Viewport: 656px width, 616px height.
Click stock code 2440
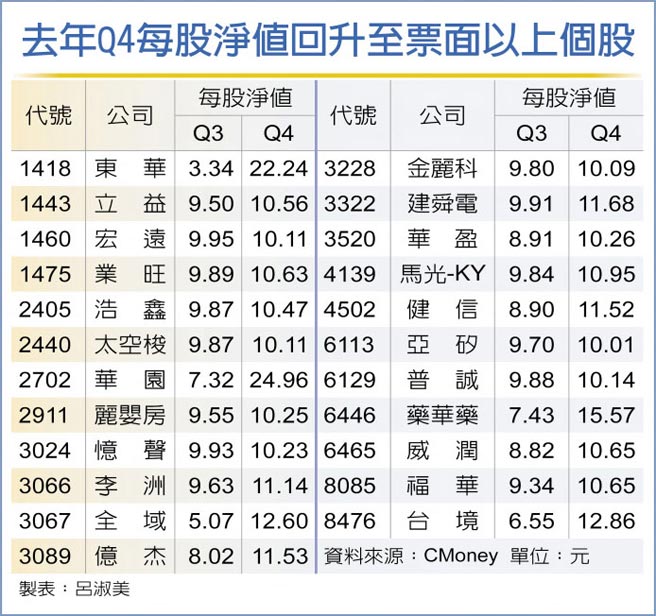click(x=45, y=345)
